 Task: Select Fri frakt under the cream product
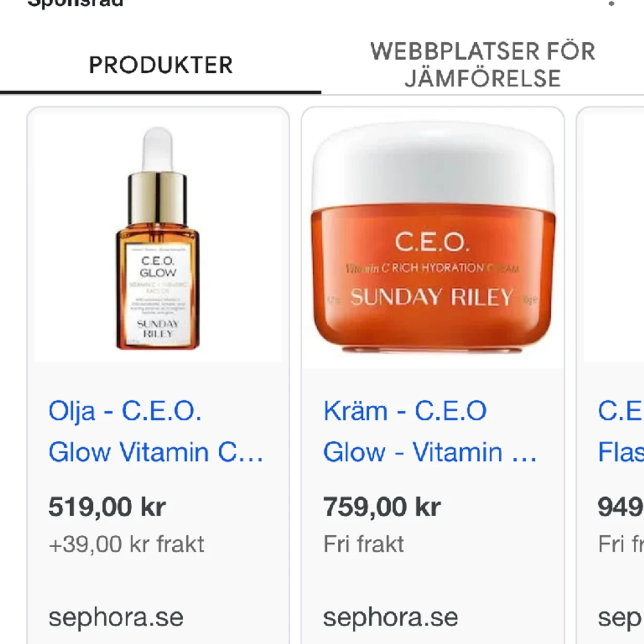(364, 544)
